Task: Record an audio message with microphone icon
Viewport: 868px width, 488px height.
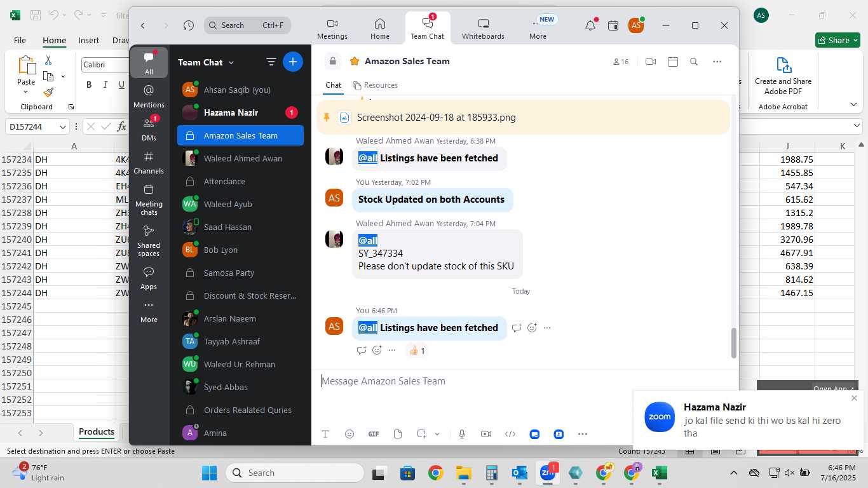Action: coord(462,434)
